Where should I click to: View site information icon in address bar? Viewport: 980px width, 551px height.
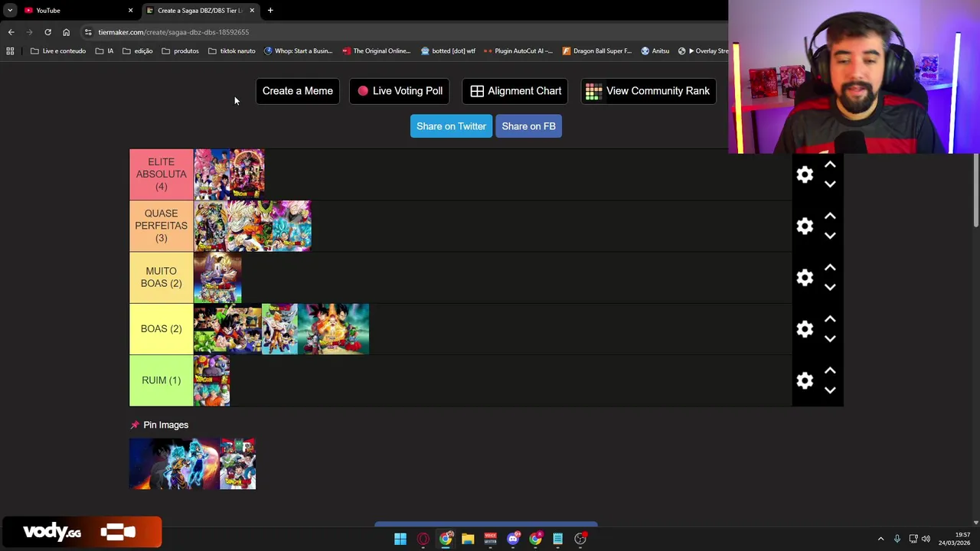88,32
